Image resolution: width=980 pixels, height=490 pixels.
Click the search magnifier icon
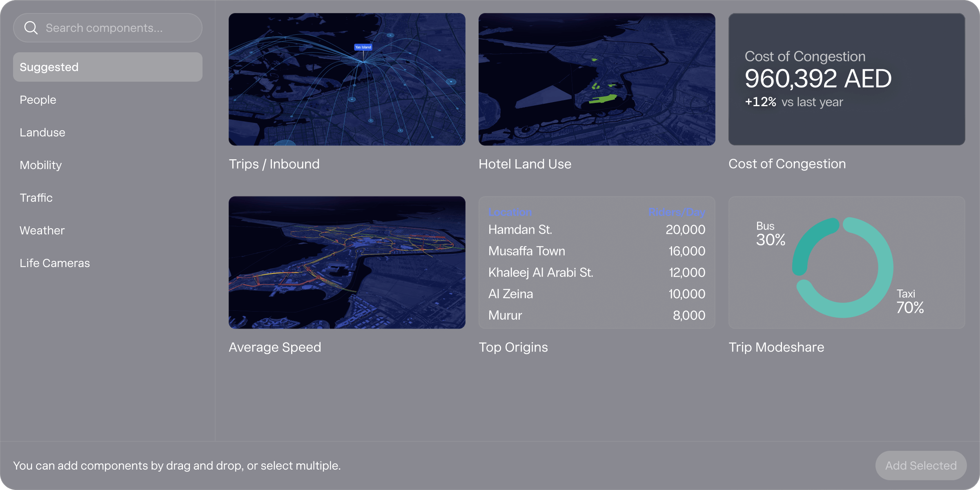click(31, 28)
